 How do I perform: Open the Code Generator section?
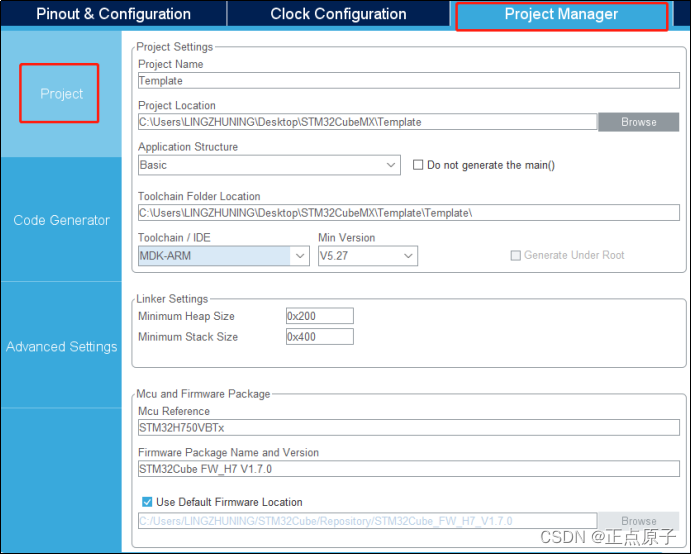click(61, 220)
